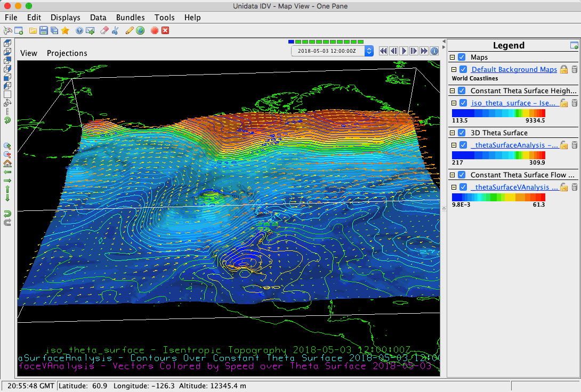Image resolution: width=581 pixels, height=392 pixels.
Task: Click the floppy disk save icon
Action: click(x=44, y=31)
